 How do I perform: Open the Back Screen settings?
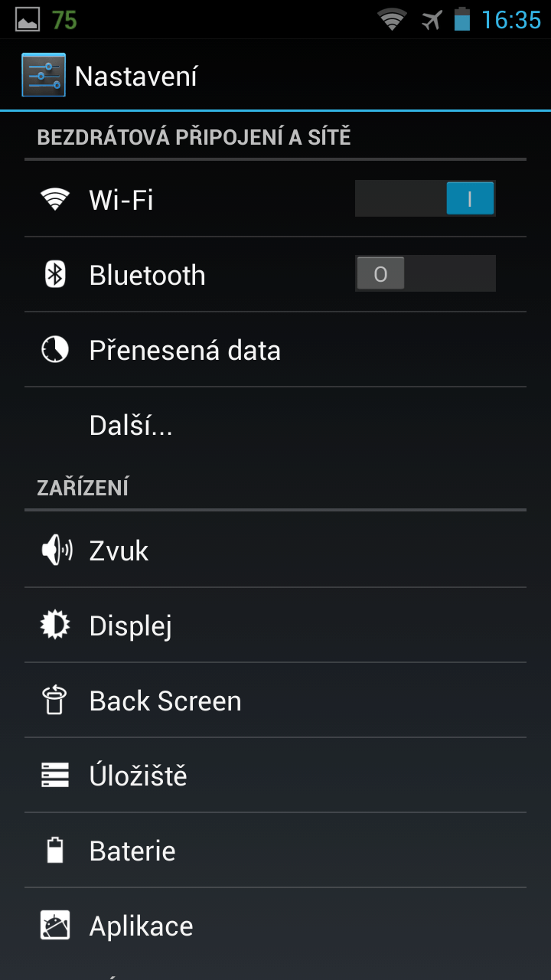tap(275, 701)
